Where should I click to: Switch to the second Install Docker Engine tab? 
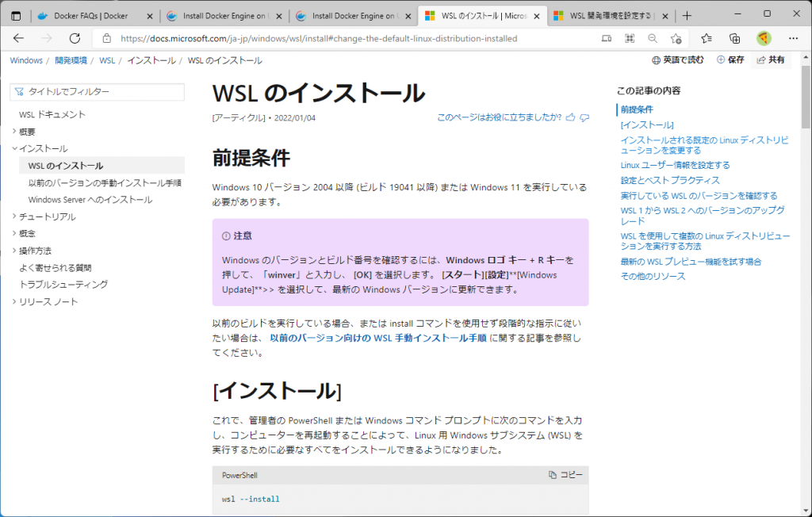coord(352,16)
